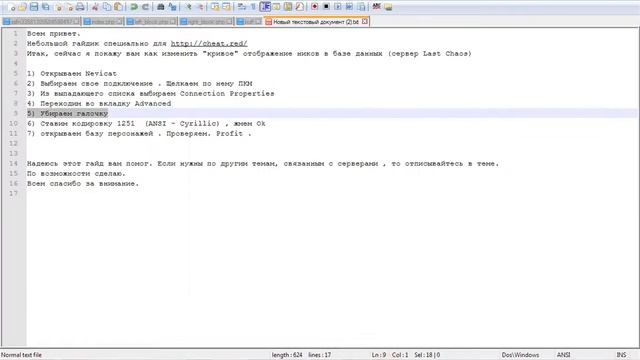The image size is (640, 360).
Task: Click the Function List toolbar icon
Action: pyautogui.click(x=299, y=7)
